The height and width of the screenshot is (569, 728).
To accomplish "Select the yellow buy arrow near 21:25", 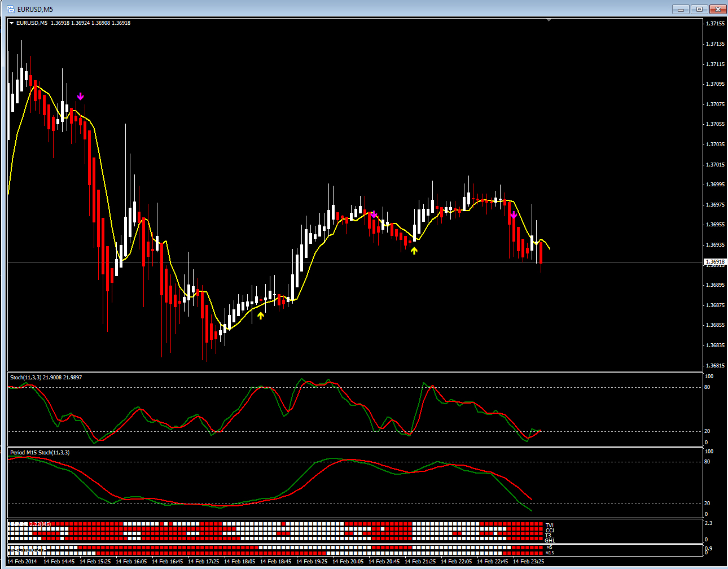I will click(x=414, y=251).
